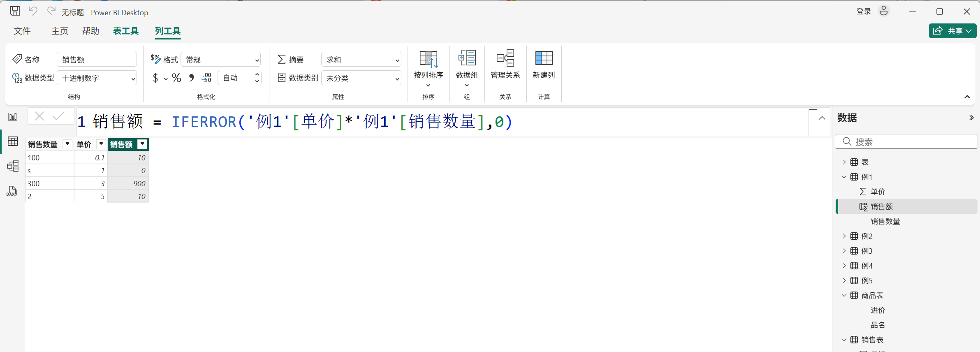Click 新建列 new column icon
This screenshot has width=980, height=352.
point(544,58)
